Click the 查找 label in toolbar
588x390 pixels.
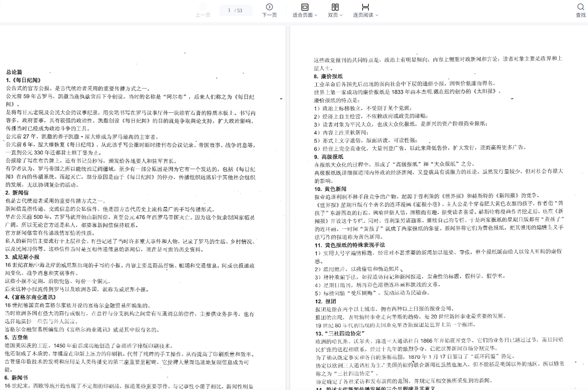[580, 15]
